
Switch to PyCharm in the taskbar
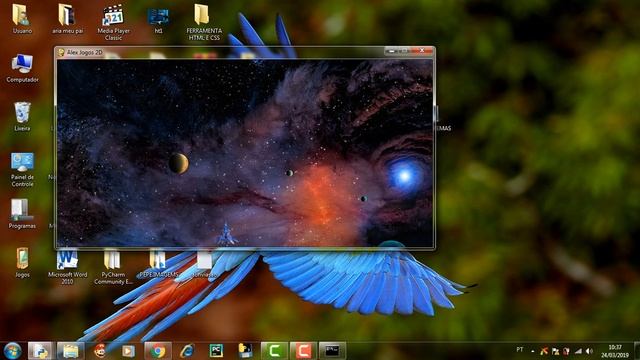point(216,351)
